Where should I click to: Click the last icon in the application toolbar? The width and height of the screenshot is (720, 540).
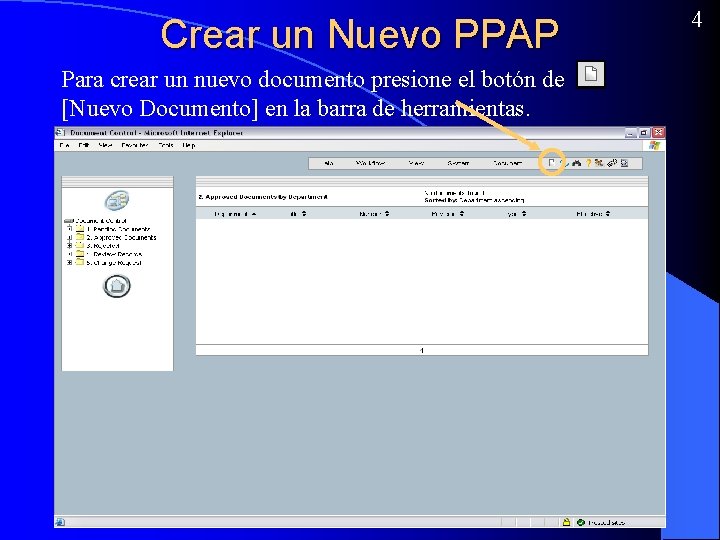(x=624, y=163)
